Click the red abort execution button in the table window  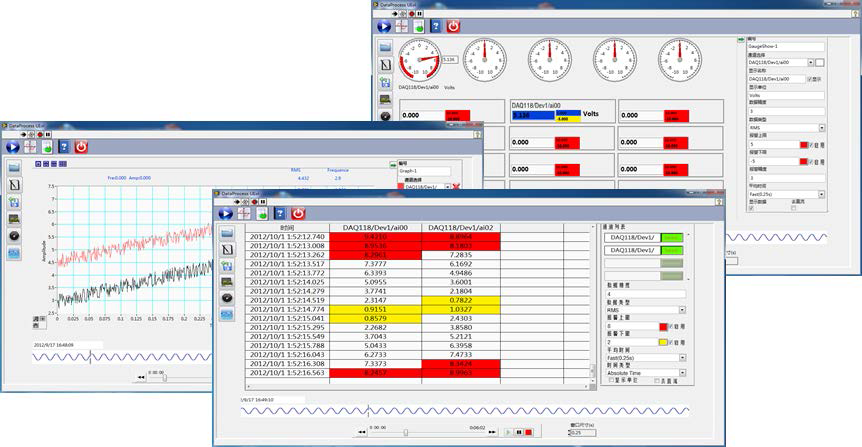(255, 202)
